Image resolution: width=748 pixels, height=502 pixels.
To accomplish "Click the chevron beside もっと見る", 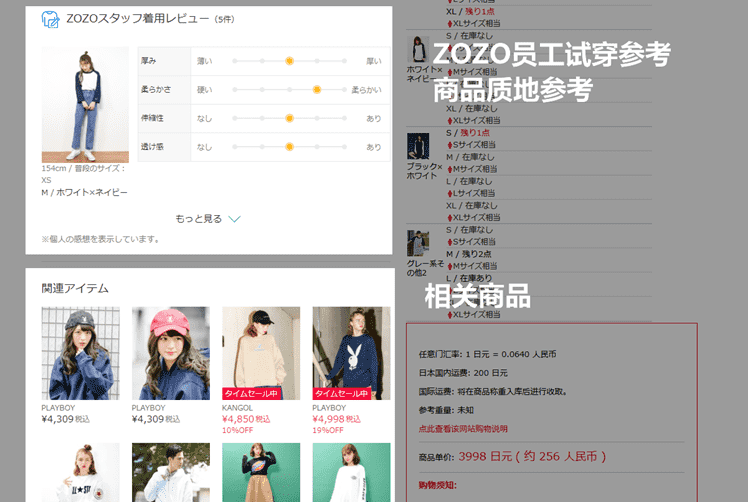I will (x=234, y=219).
